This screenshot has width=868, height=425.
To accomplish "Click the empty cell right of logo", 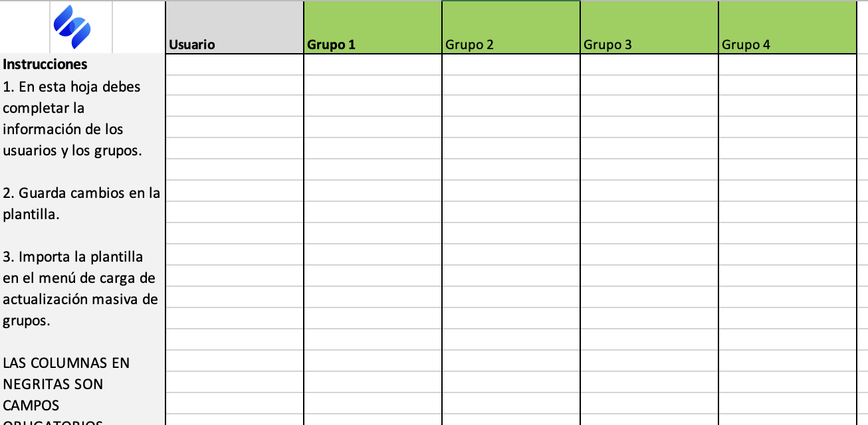I will coord(138,27).
